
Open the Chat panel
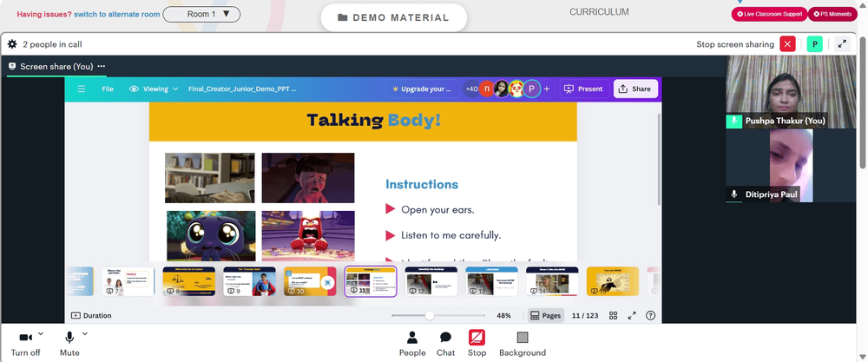(445, 344)
